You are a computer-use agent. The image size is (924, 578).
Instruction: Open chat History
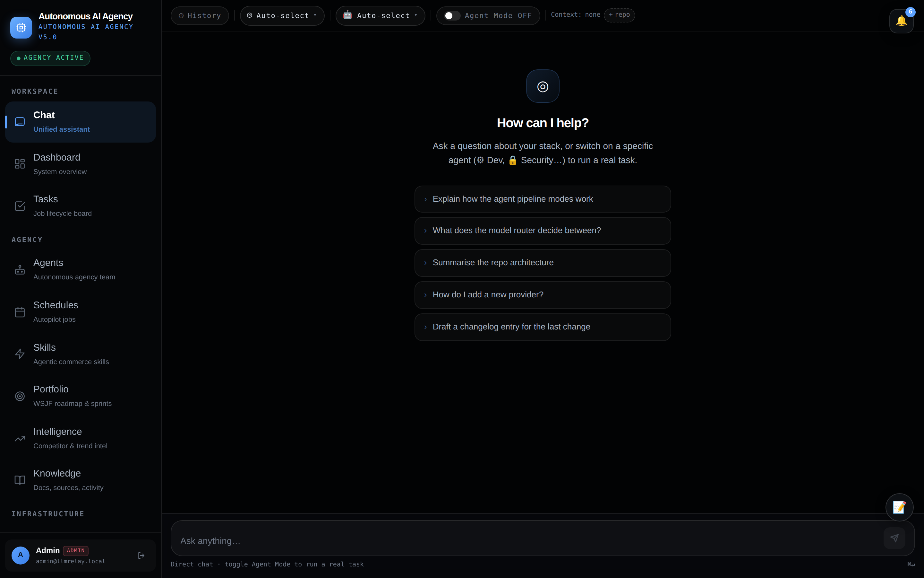[200, 16]
